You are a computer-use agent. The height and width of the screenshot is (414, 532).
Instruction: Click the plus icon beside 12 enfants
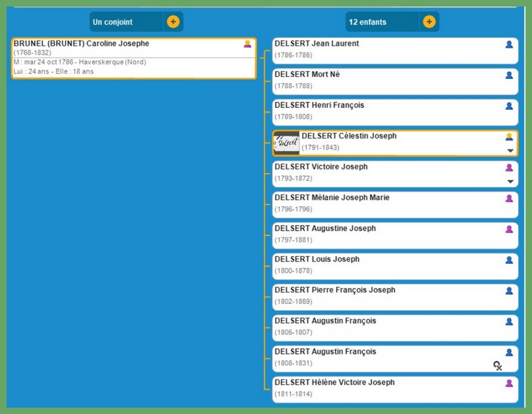429,21
